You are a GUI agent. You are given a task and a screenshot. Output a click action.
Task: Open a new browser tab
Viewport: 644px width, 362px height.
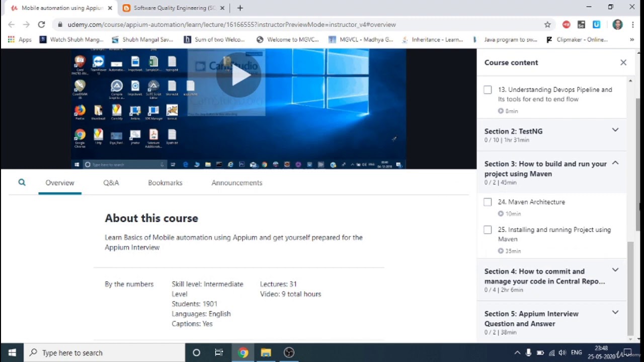240,8
